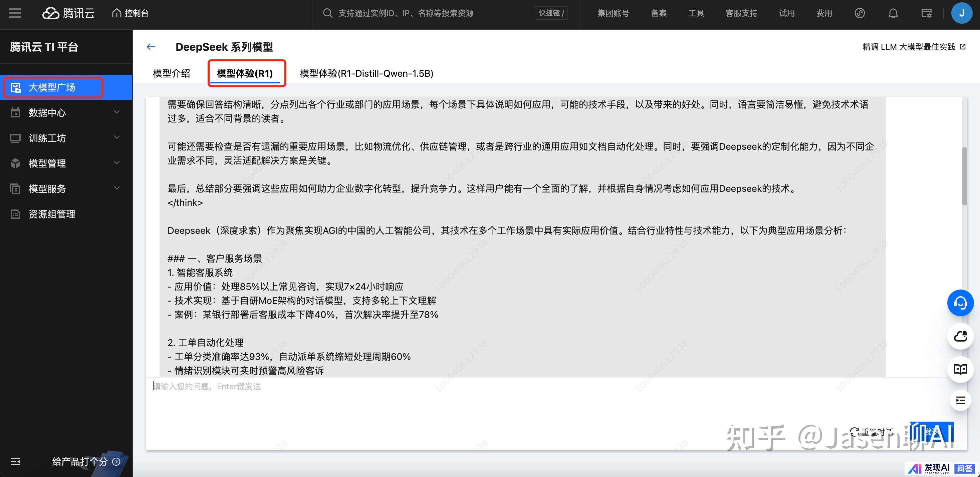Click the 训练工坊 sidebar icon

point(15,138)
